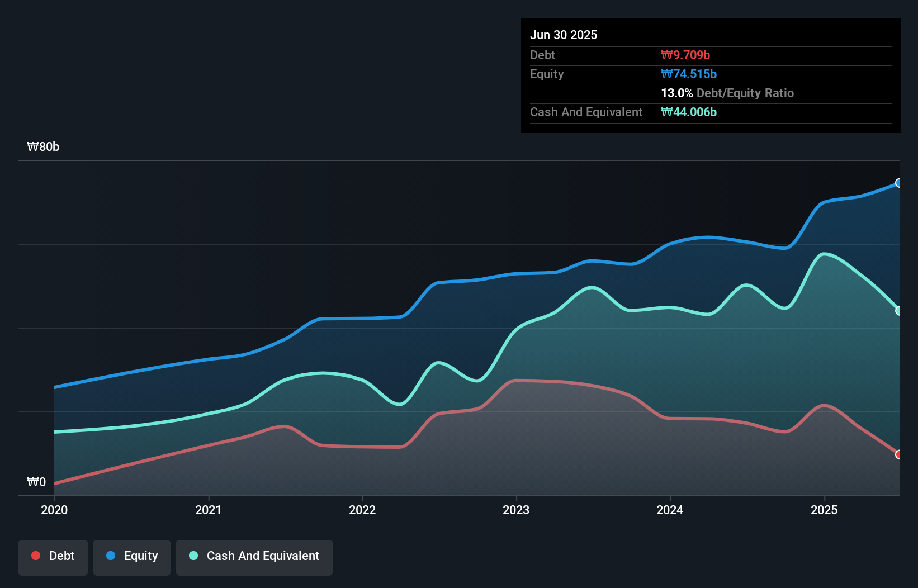This screenshot has width=918, height=588.
Task: Click the red Debt legend dot
Action: pyautogui.click(x=35, y=556)
